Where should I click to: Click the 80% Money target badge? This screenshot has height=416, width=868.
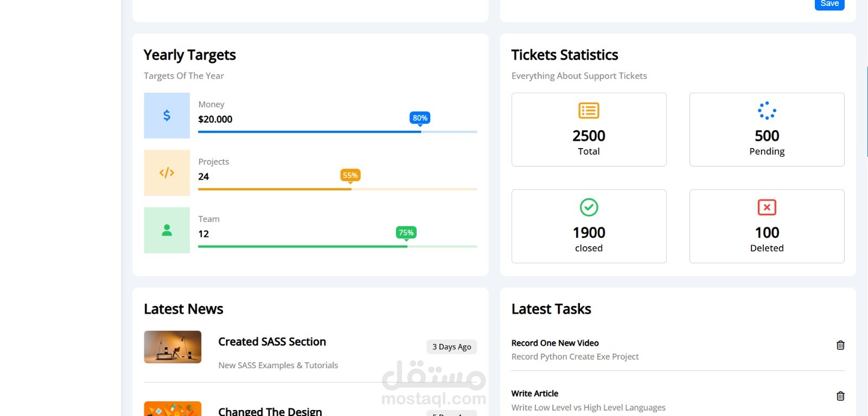pyautogui.click(x=420, y=118)
